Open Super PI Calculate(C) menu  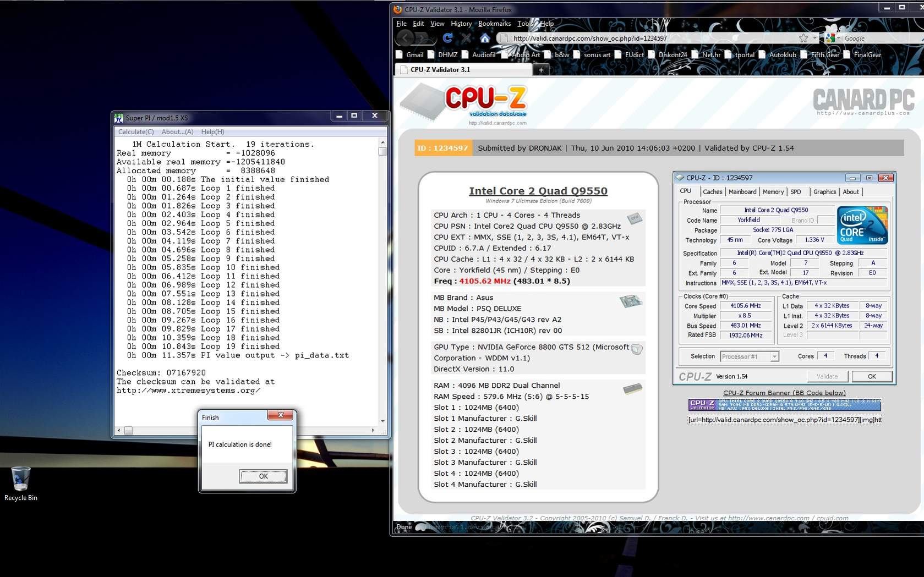[x=136, y=132]
